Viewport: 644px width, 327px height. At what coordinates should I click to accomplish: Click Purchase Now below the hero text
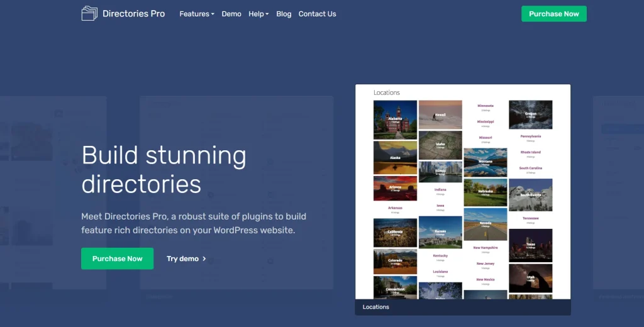point(117,258)
